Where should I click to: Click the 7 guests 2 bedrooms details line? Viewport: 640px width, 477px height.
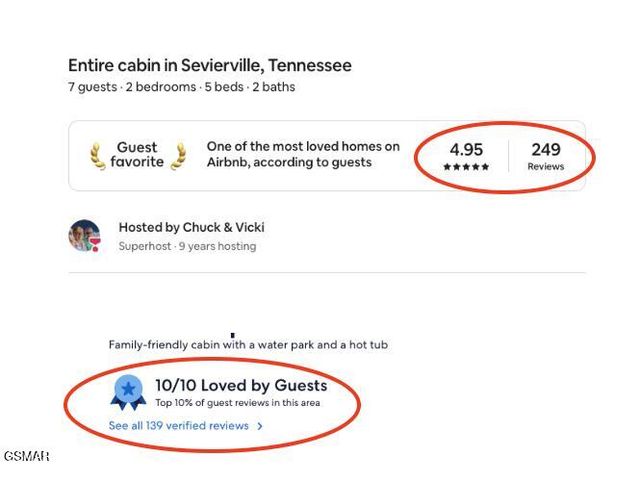[x=181, y=87]
